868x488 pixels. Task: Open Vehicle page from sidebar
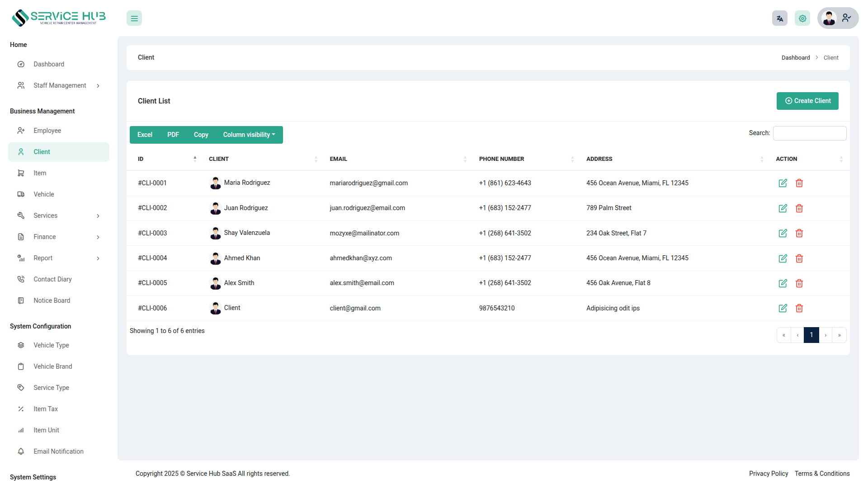pos(43,194)
